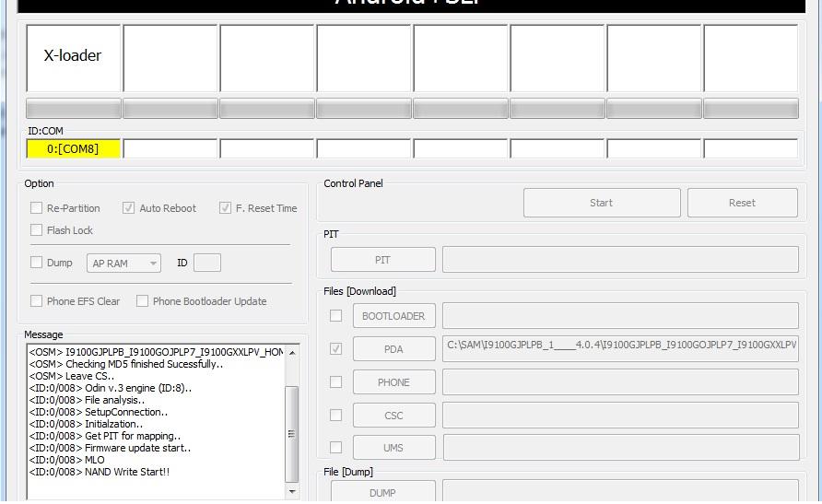Click the Reset button
The width and height of the screenshot is (822, 504).
pos(743,203)
